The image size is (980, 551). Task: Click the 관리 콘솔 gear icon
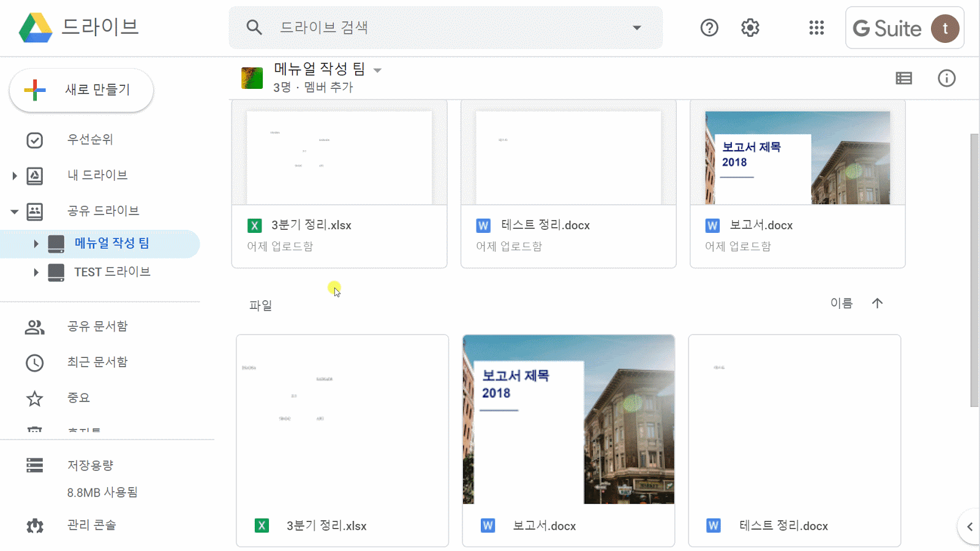tap(35, 526)
